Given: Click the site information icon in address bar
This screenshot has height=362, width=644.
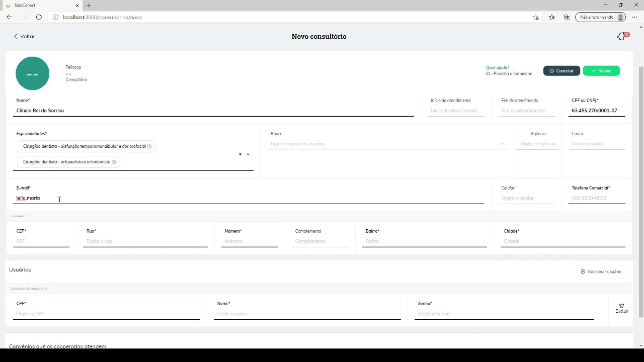Looking at the screenshot, I should pyautogui.click(x=55, y=17).
